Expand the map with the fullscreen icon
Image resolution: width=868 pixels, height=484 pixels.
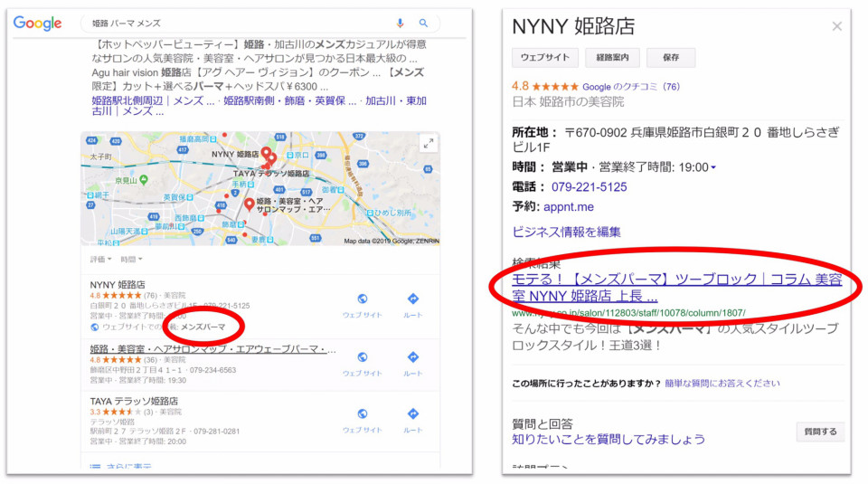428,144
